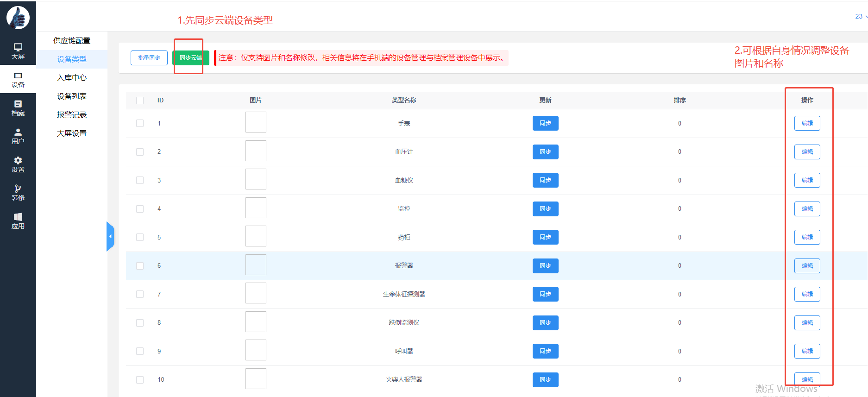Edit the 监控 row
The width and height of the screenshot is (868, 397).
pyautogui.click(x=807, y=208)
